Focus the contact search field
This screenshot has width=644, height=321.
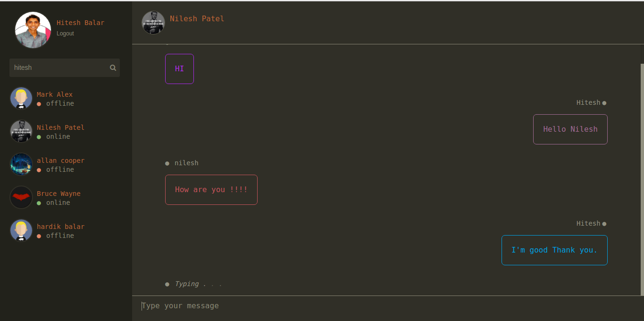coord(59,68)
